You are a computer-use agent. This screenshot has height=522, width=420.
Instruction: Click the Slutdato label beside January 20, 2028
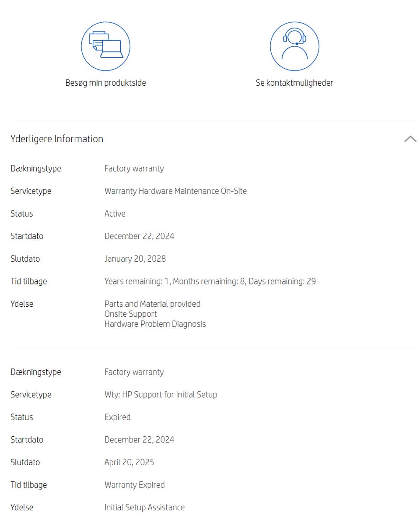point(25,259)
